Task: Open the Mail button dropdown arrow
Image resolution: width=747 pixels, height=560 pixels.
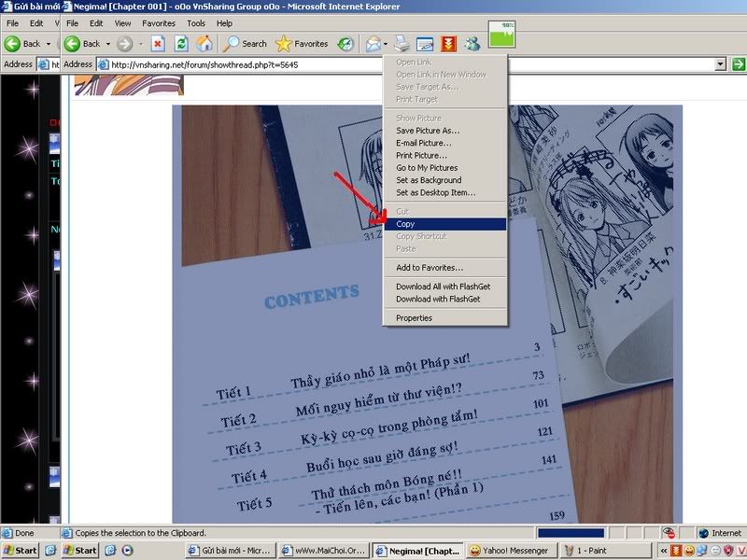Action: (385, 44)
